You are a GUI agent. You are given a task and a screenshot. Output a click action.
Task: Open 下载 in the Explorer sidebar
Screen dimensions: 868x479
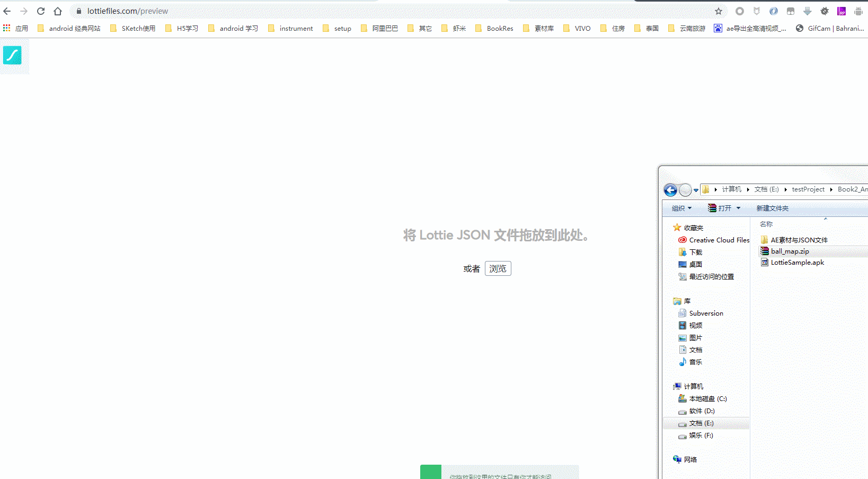(x=690, y=252)
